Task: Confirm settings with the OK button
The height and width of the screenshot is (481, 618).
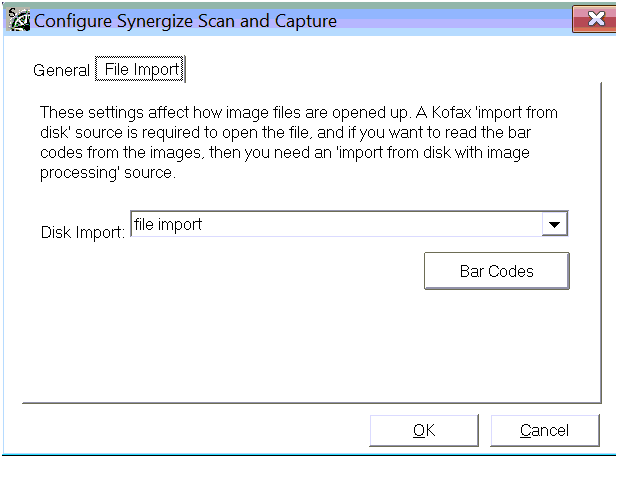Action: [424, 431]
